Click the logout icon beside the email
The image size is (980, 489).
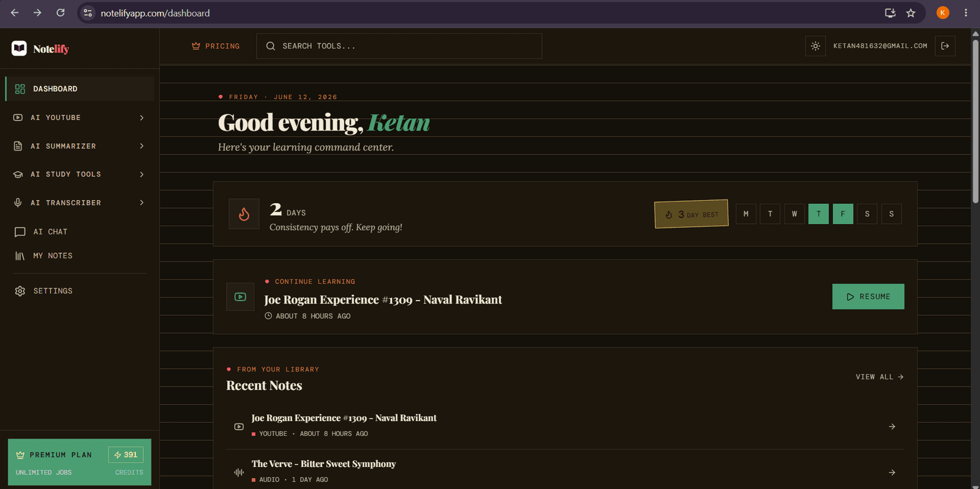coord(945,46)
